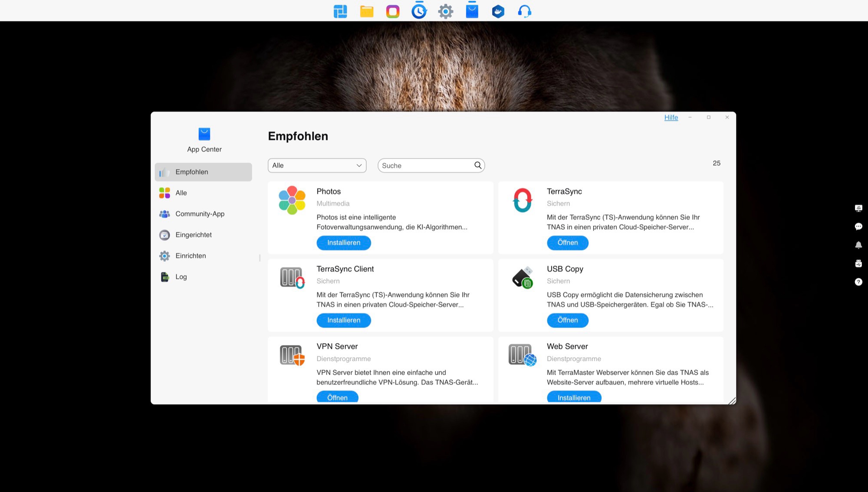Install the Photos app
The height and width of the screenshot is (492, 868).
click(344, 243)
